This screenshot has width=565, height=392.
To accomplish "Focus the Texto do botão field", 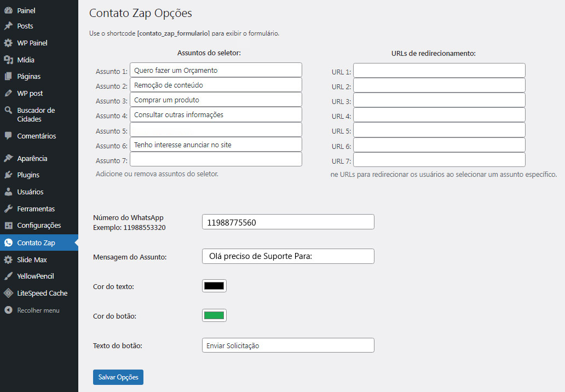I will (289, 345).
